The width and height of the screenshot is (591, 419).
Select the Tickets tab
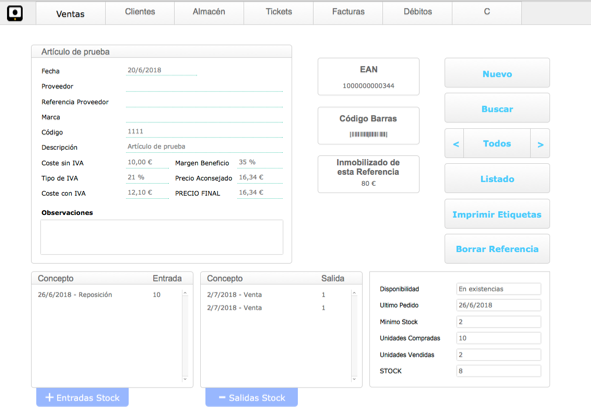(x=279, y=12)
